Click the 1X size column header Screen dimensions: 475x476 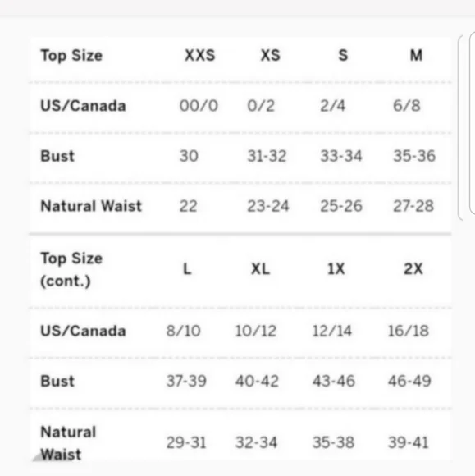[336, 269]
